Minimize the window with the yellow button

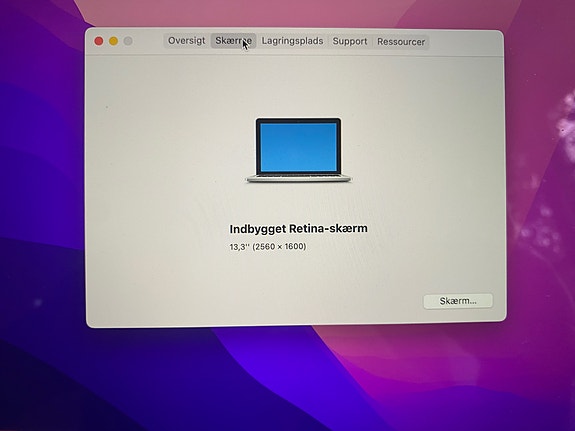114,41
